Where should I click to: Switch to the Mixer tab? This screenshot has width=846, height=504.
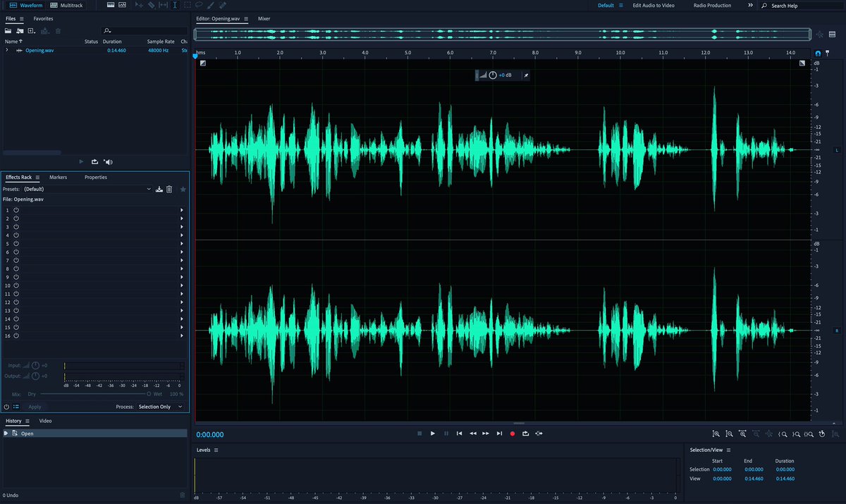(x=264, y=19)
